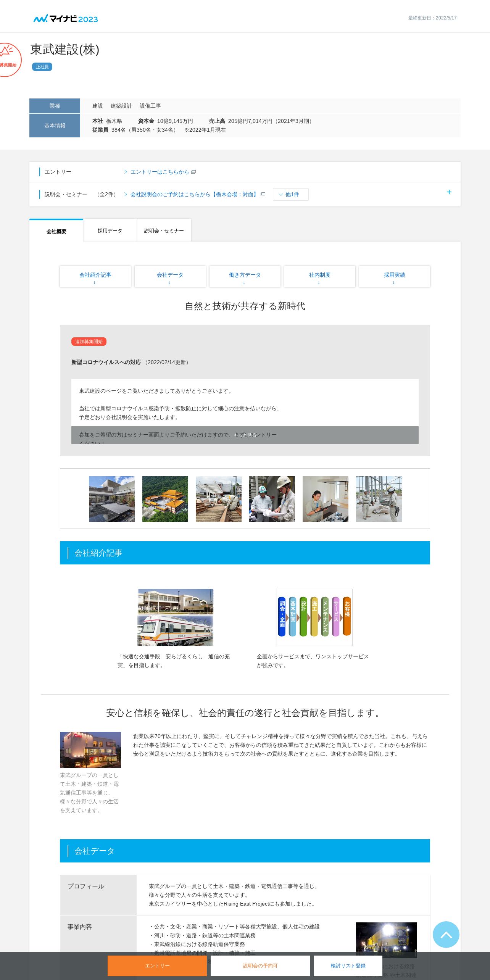Click the external-link icon beside 栃木会場 link
Image resolution: width=490 pixels, height=980 pixels.
coord(263,194)
